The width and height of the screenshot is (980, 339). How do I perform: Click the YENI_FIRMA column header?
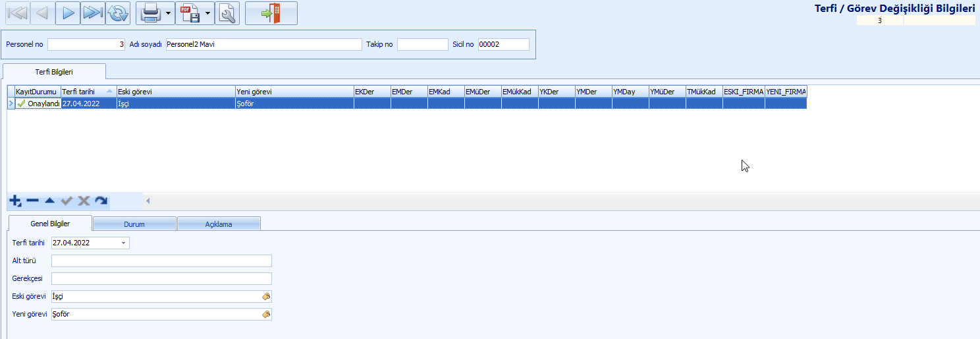786,92
